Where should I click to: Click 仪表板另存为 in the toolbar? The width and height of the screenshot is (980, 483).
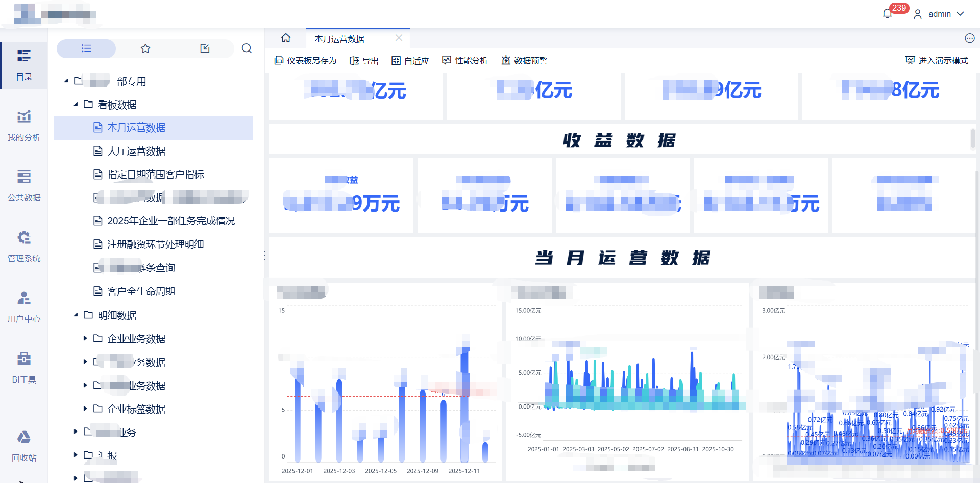click(x=306, y=61)
